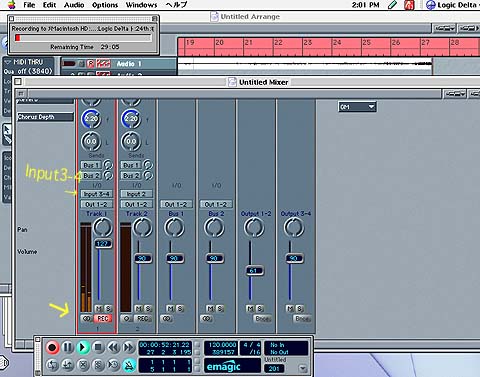Click the transport bar options arrow button
Screen dimensions: 480x377
(x=303, y=369)
